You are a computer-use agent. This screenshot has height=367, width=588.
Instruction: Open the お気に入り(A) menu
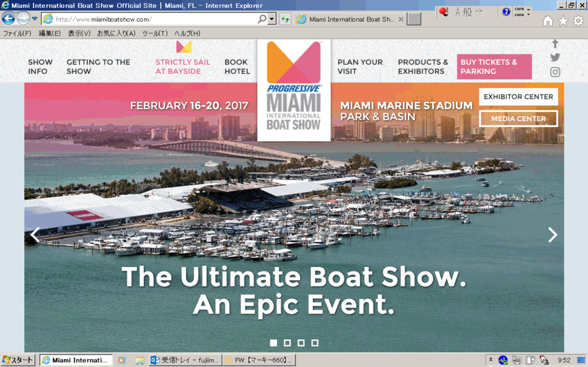pos(116,33)
